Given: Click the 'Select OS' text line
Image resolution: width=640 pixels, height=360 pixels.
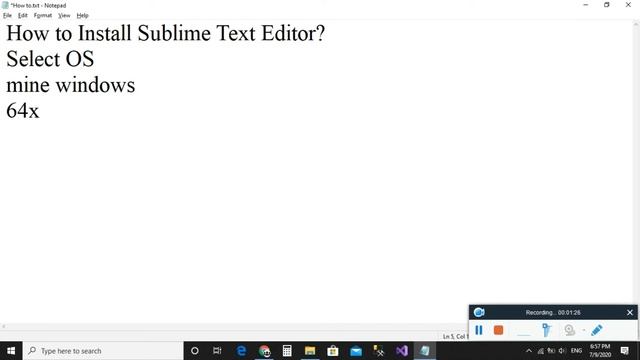Looking at the screenshot, I should (50, 59).
